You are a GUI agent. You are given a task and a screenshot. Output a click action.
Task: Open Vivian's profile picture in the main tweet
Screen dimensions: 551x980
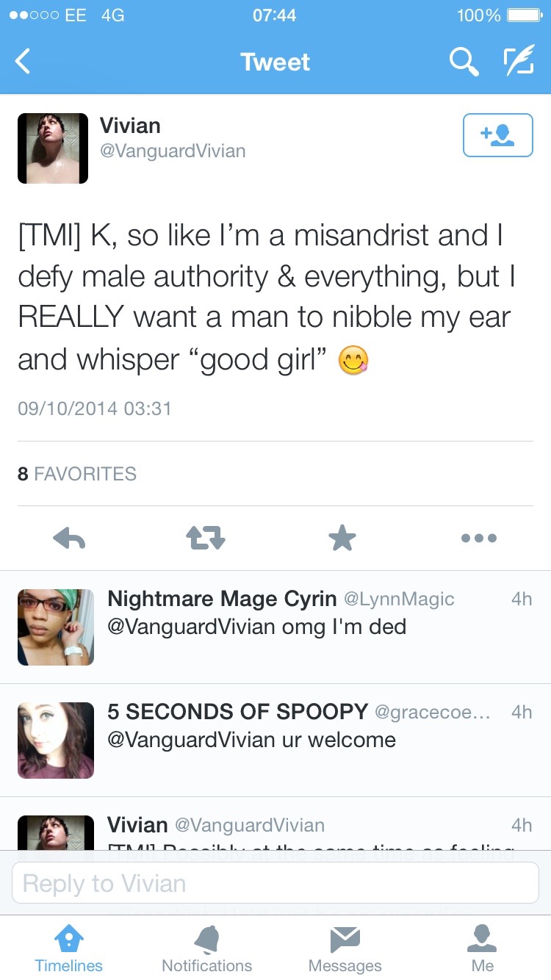click(x=53, y=148)
